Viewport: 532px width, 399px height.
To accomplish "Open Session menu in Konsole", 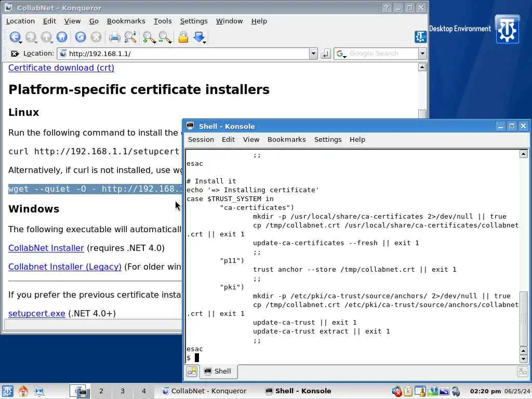I will coord(201,139).
